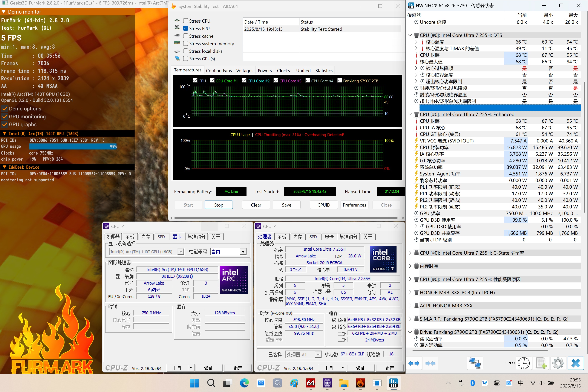Click AIDA64 horizontal scrollbar
The height and width of the screenshot is (392, 588).
[286, 218]
